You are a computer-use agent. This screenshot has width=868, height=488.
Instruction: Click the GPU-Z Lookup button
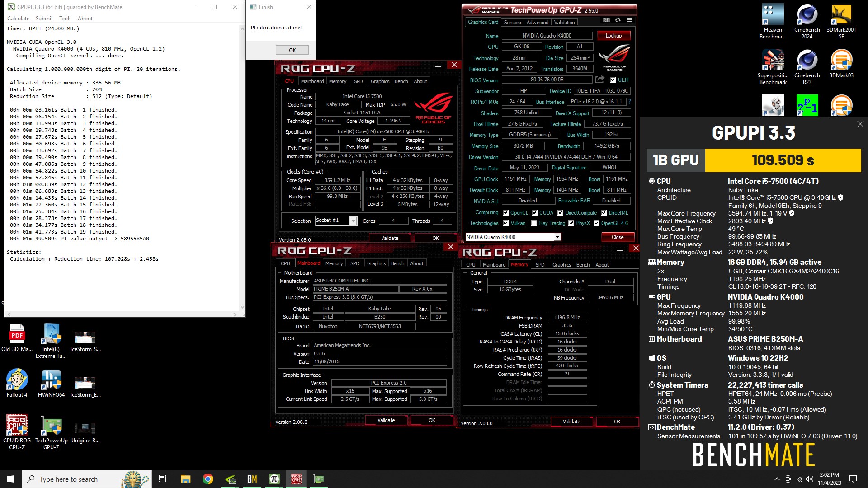(x=613, y=36)
